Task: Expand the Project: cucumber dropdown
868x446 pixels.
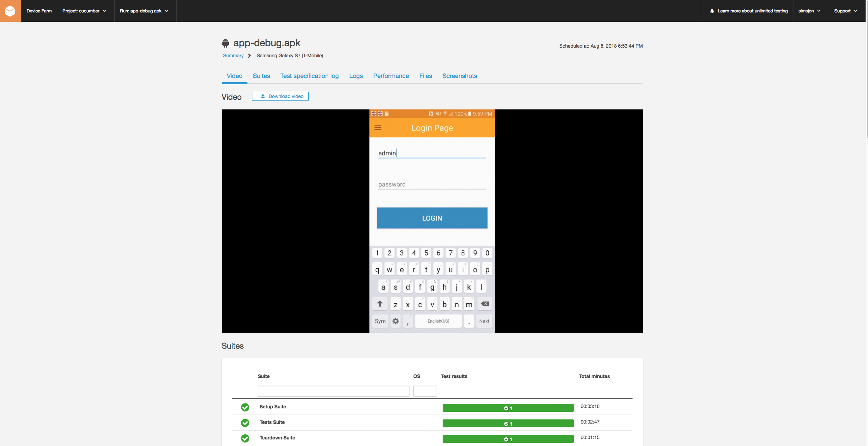Action: (84, 11)
